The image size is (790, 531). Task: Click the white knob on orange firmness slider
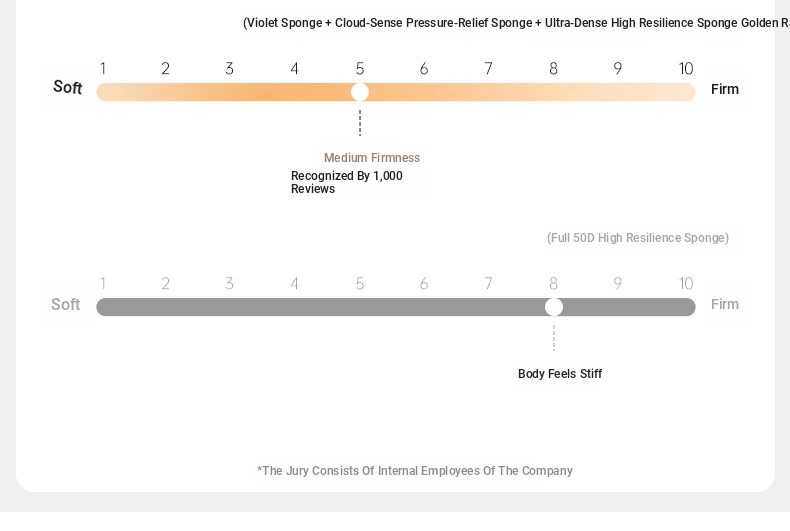click(x=360, y=92)
